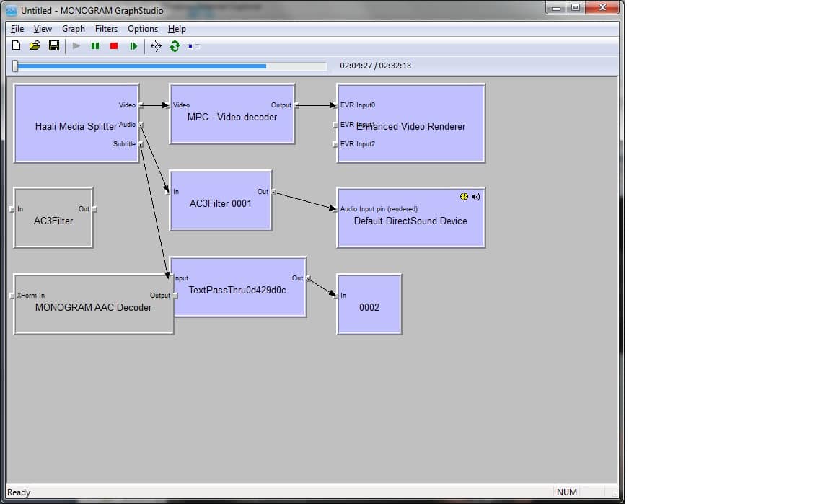Open the Help menu

click(x=177, y=29)
